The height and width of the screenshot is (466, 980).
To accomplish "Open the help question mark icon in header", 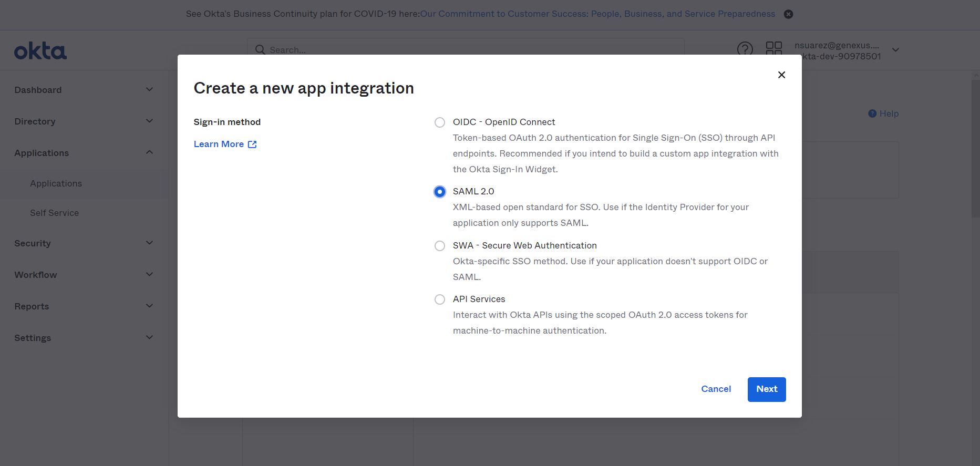I will [x=745, y=49].
